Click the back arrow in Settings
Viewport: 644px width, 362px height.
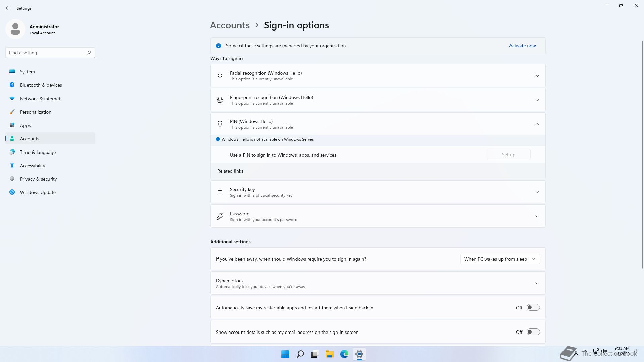point(8,8)
